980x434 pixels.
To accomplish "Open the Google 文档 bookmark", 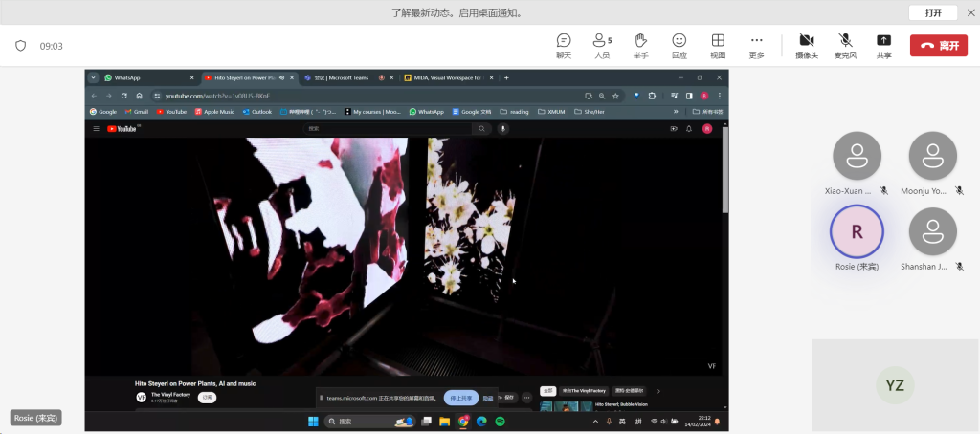I will pos(472,112).
